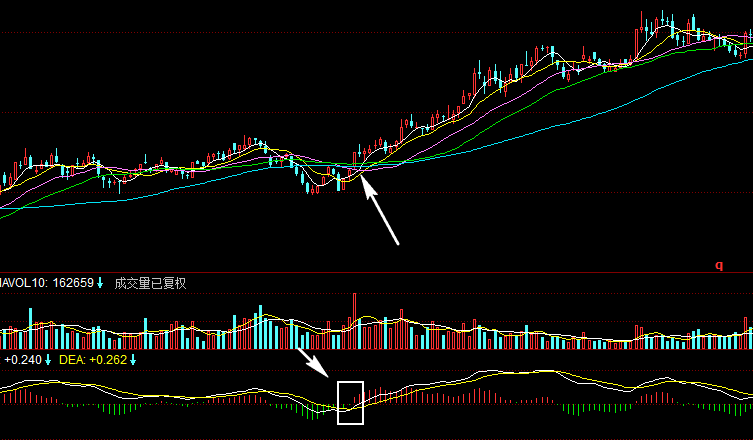Image resolution: width=753 pixels, height=440 pixels.
Task: Click the red q marker at right edge
Action: tap(718, 266)
